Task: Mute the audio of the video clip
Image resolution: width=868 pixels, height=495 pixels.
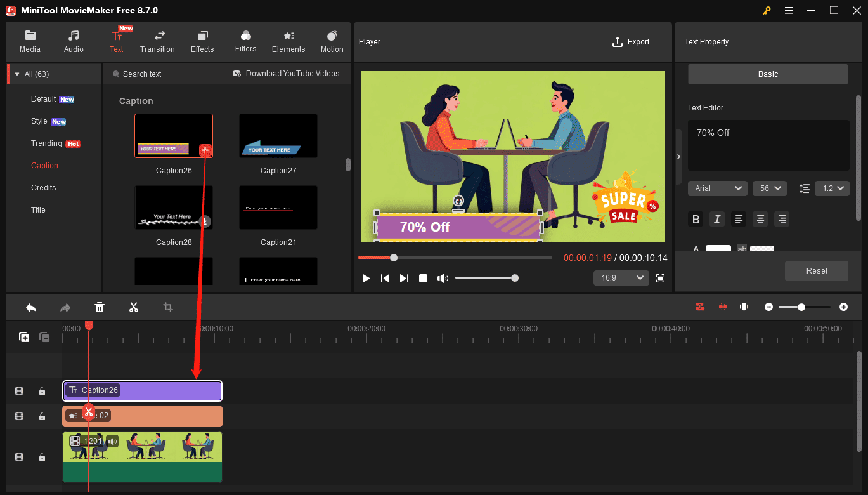Action: [x=112, y=440]
